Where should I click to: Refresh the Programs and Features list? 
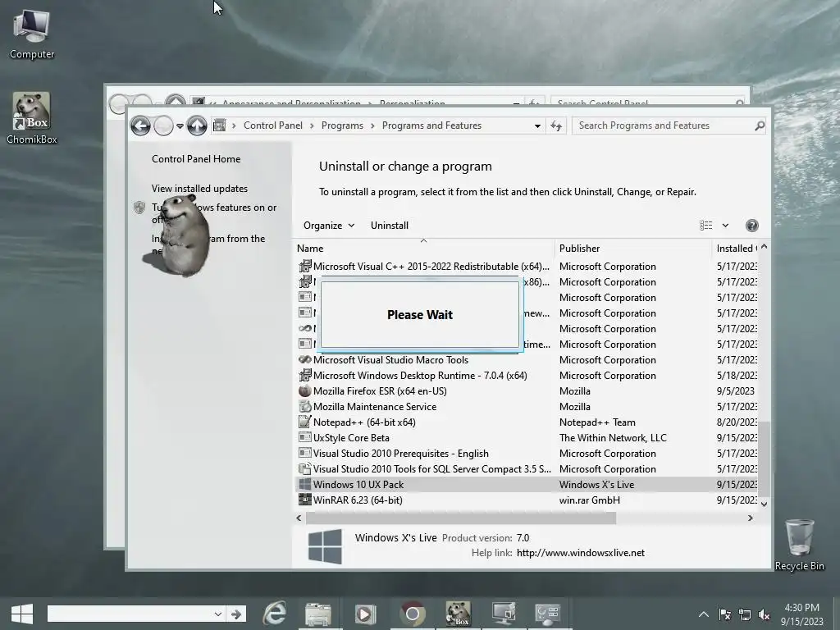556,126
